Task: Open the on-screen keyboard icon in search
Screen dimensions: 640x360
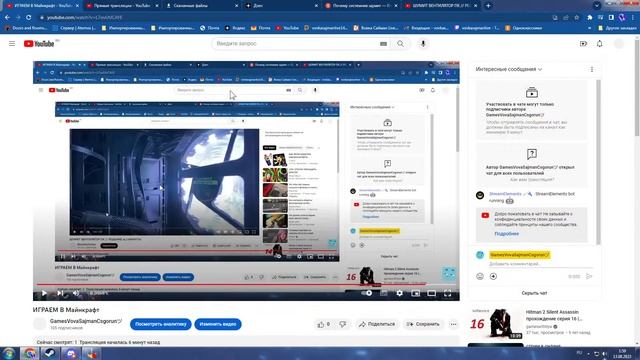Action: pyautogui.click(x=383, y=44)
